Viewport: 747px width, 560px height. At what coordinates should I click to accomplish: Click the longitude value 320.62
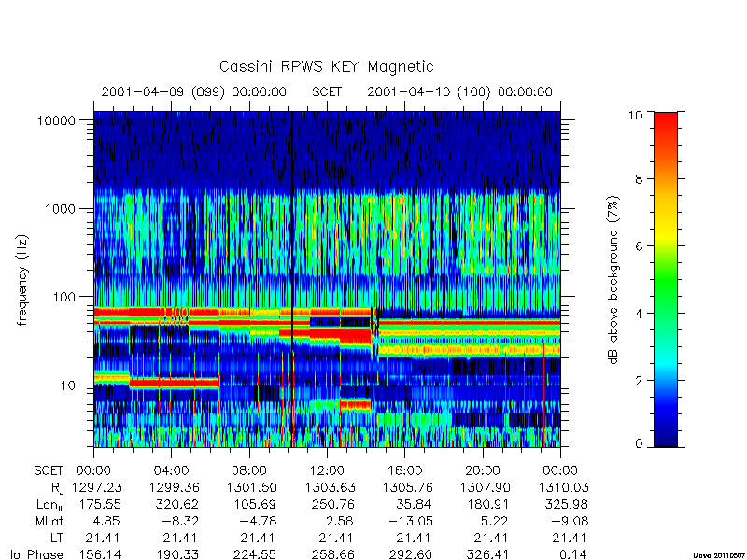(177, 504)
